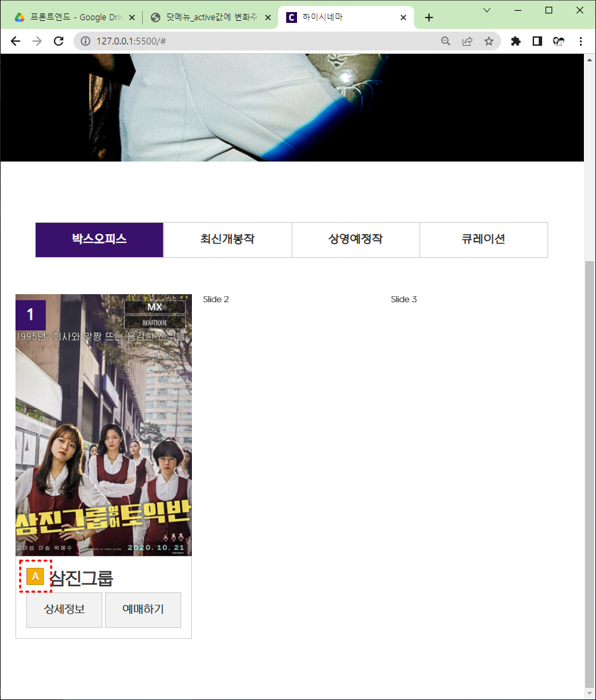Click the Slide 3 text

(404, 299)
